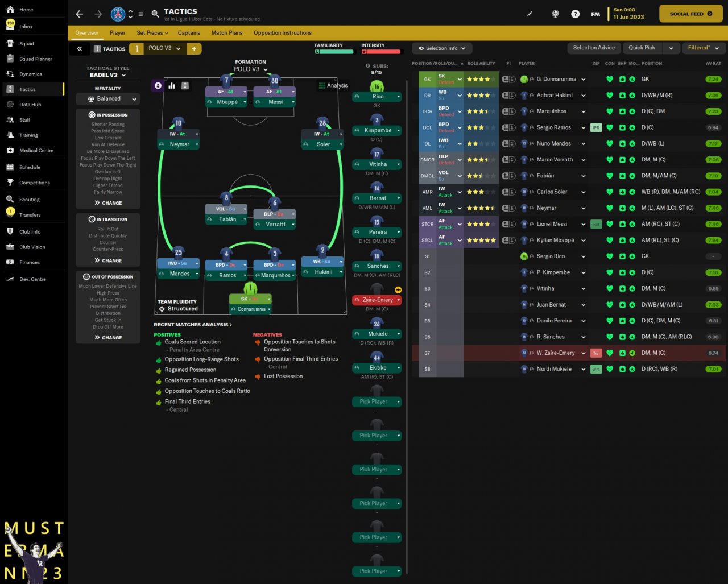Go to the Staff section
Viewport: 728px width, 584px height.
pos(24,120)
